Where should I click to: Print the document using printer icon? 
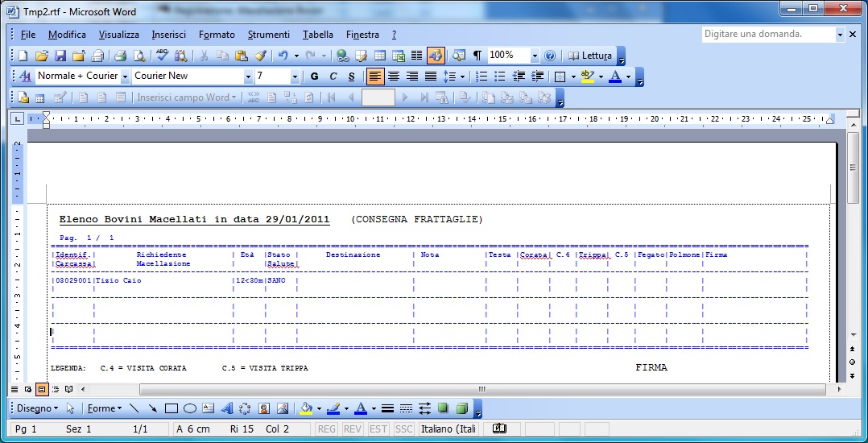(121, 56)
